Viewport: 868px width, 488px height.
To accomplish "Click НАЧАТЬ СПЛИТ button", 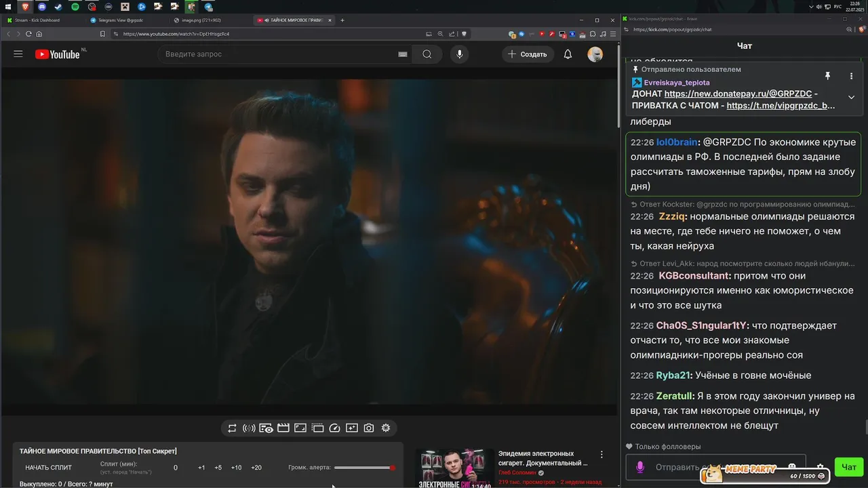I will (49, 468).
